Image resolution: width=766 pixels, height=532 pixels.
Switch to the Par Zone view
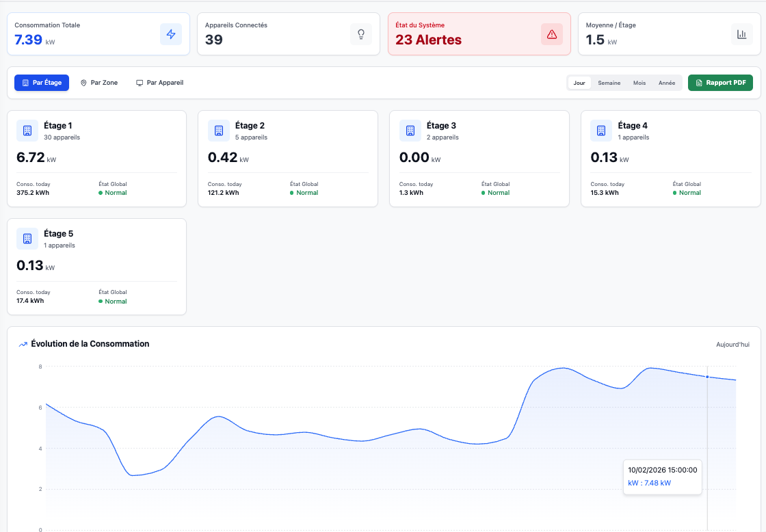[x=99, y=83]
